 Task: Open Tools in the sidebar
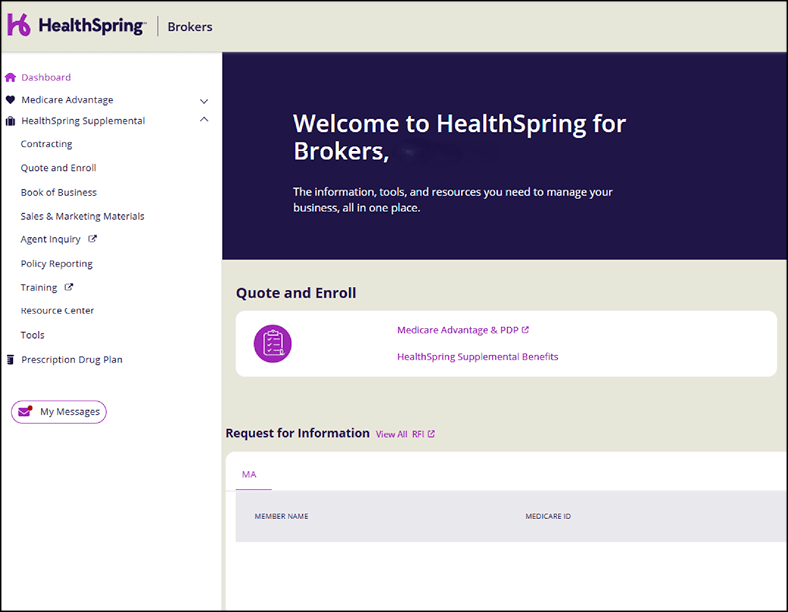(x=32, y=335)
